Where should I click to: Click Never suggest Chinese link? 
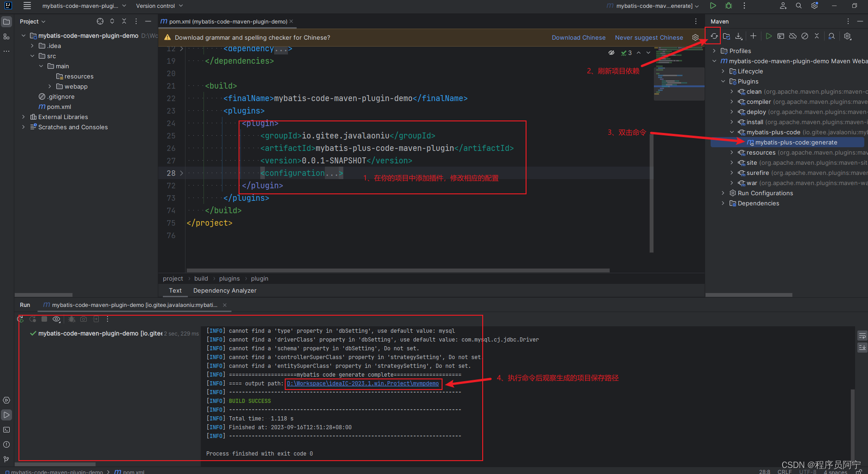[x=649, y=37]
